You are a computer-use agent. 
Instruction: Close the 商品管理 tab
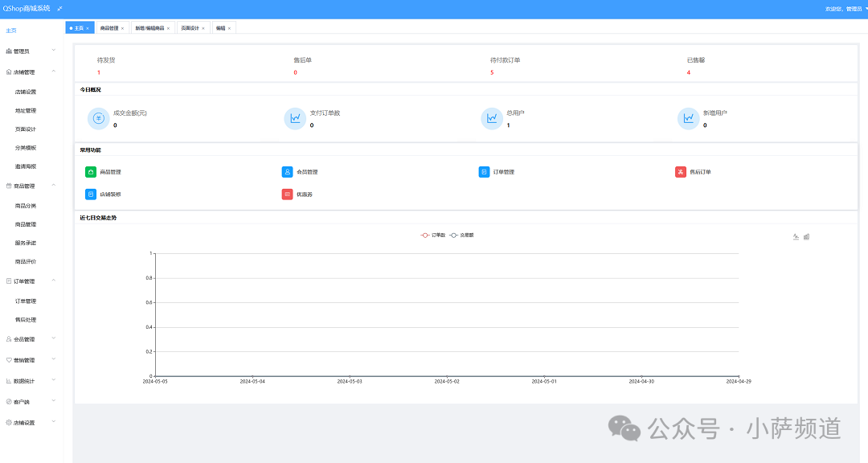click(x=123, y=28)
